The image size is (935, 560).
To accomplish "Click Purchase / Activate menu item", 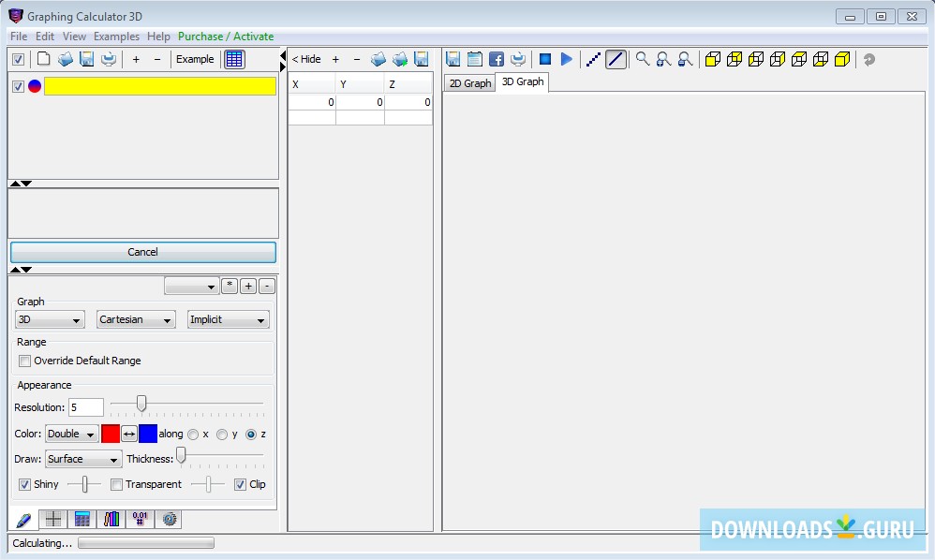I will (x=226, y=37).
